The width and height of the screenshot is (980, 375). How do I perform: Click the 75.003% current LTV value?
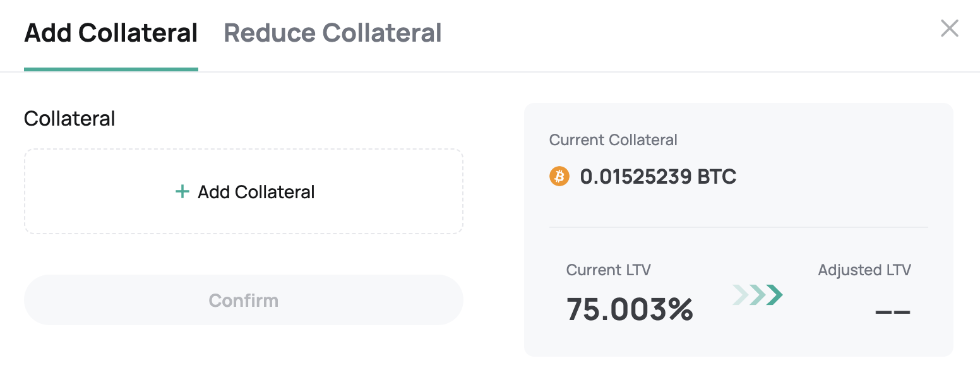pos(630,309)
